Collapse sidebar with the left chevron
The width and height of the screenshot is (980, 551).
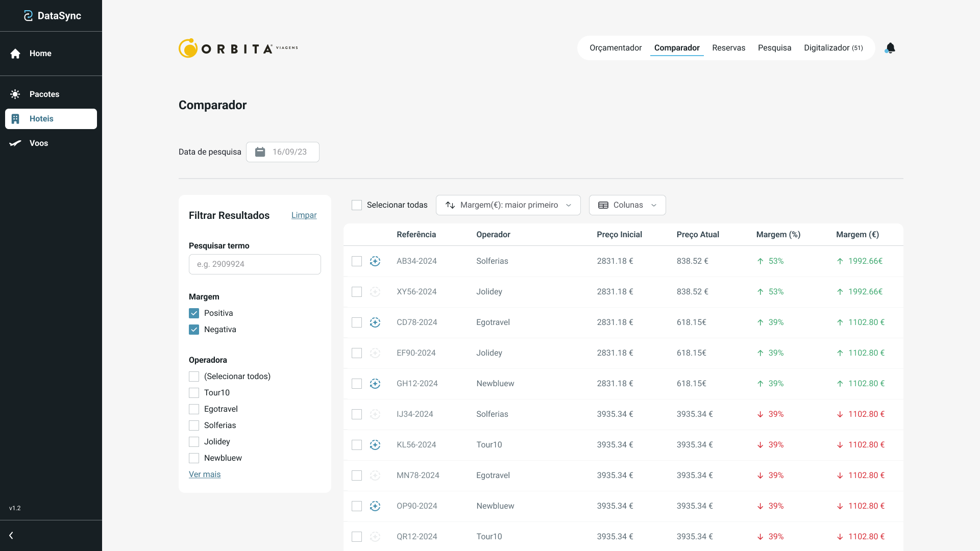tap(11, 535)
